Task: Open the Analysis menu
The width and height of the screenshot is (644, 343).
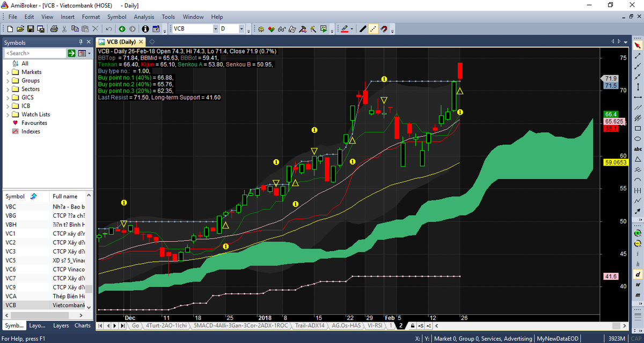Action: pyautogui.click(x=144, y=17)
